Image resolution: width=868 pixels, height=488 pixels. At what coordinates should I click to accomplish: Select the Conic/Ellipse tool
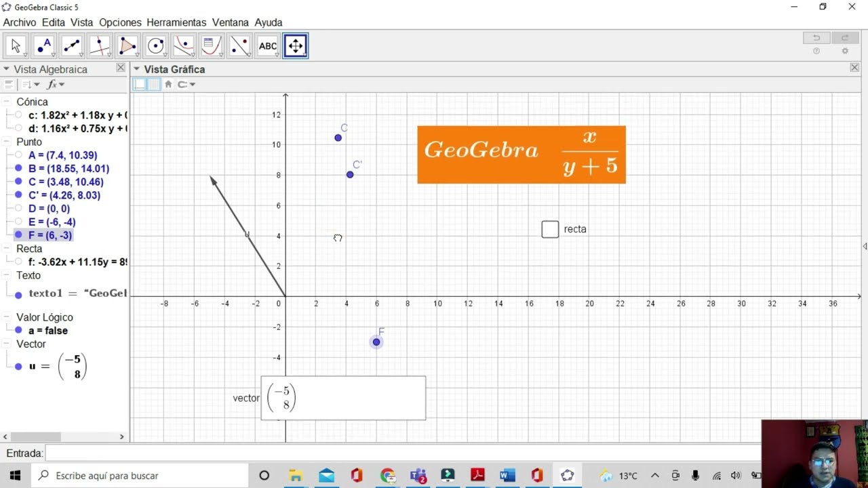click(x=184, y=46)
